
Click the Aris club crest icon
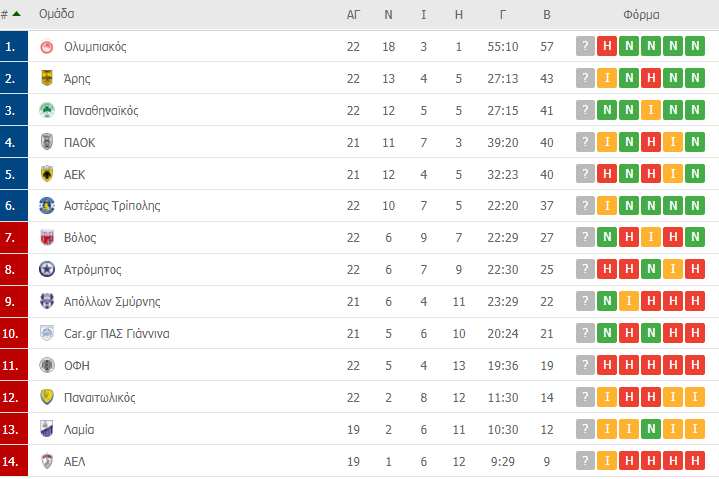46,79
